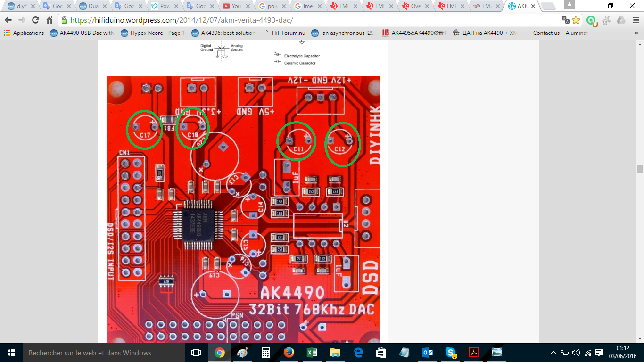Launch Firefox from the taskbar
644x362 pixels.
pos(289,353)
